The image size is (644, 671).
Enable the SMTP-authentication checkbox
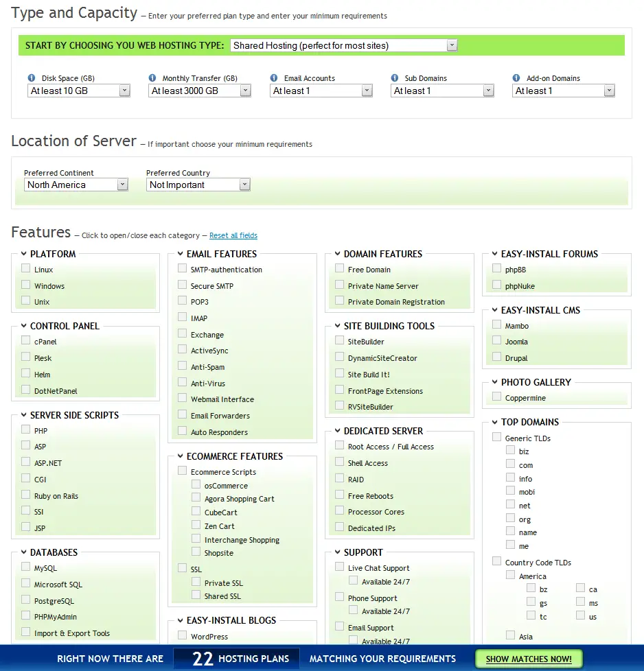(x=182, y=268)
